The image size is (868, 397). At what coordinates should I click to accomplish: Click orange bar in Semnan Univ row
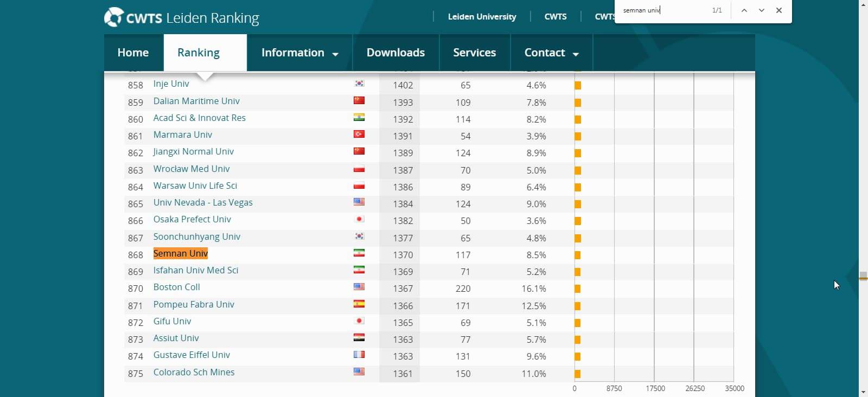pyautogui.click(x=578, y=255)
